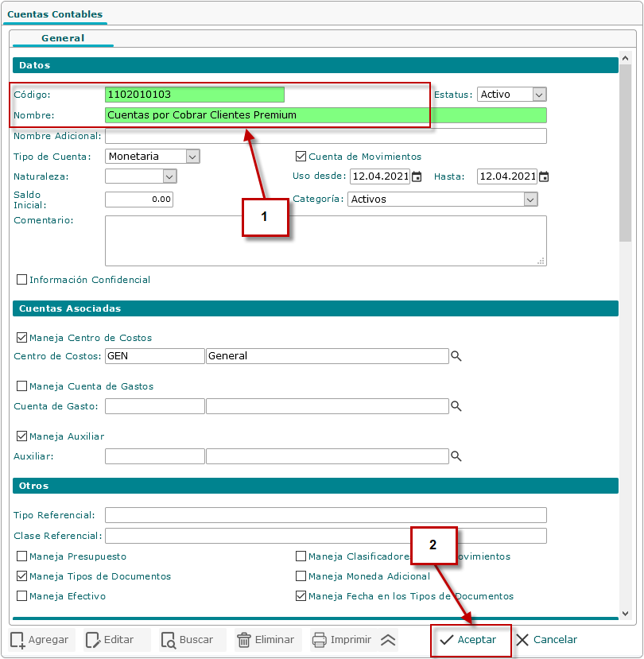Click the Agregar button
Image resolution: width=644 pixels, height=659 pixels.
(x=40, y=640)
